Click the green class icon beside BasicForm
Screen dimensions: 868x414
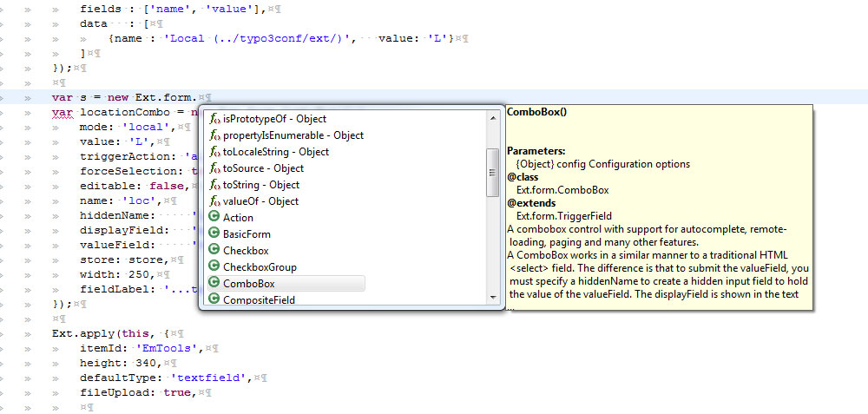(214, 234)
